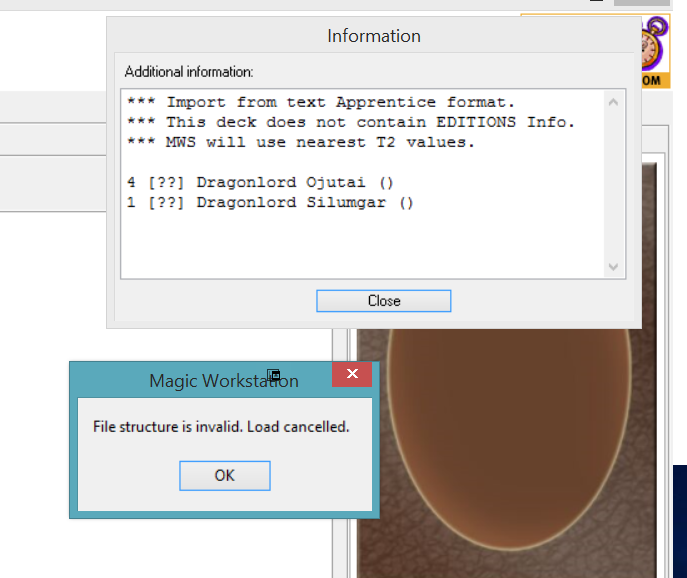Close the Magic Workstation error with red X

coord(352,374)
